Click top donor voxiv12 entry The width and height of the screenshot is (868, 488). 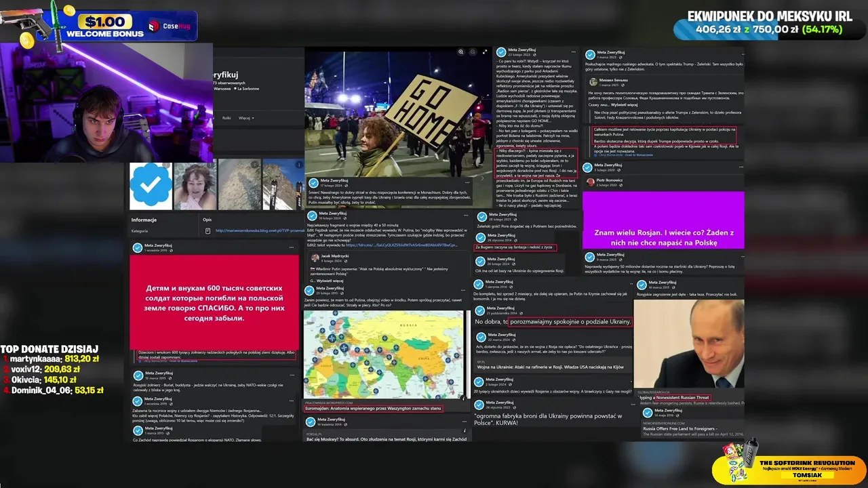pyautogui.click(x=41, y=369)
